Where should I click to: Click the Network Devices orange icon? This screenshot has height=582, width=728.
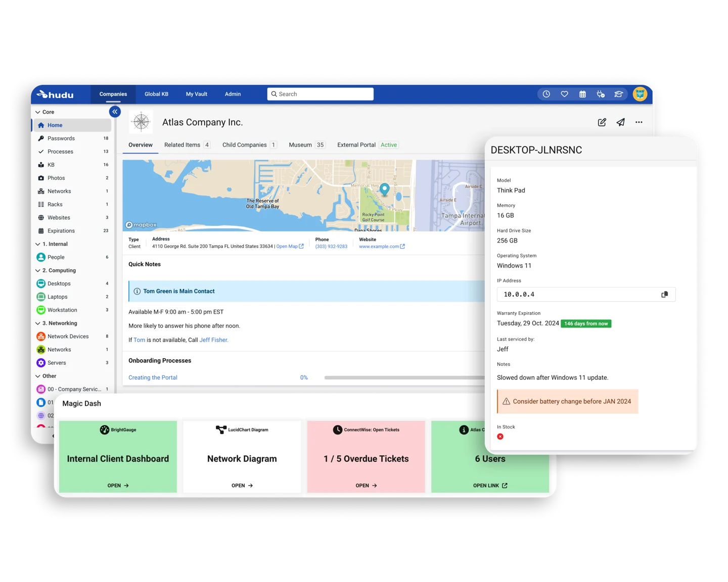[x=41, y=336]
